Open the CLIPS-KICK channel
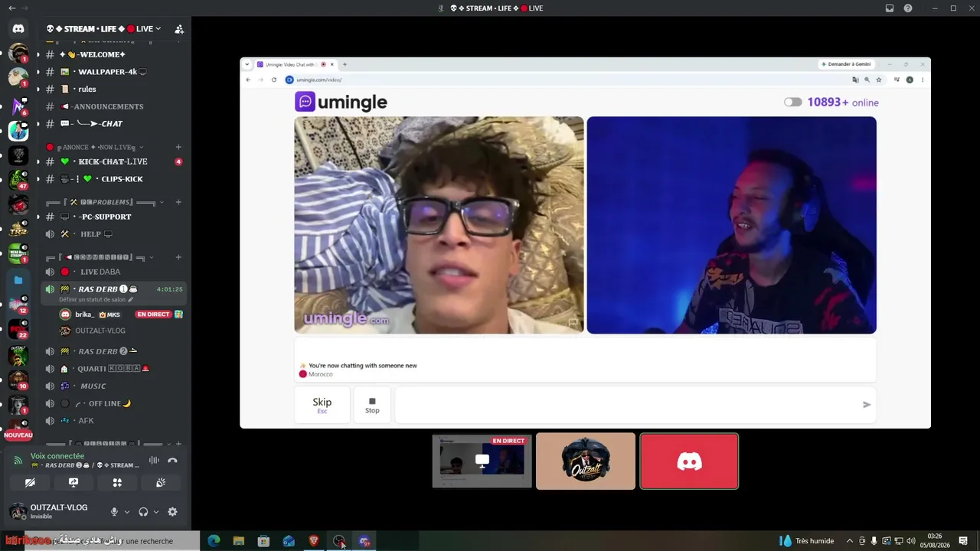This screenshot has width=980, height=551. coord(114,179)
